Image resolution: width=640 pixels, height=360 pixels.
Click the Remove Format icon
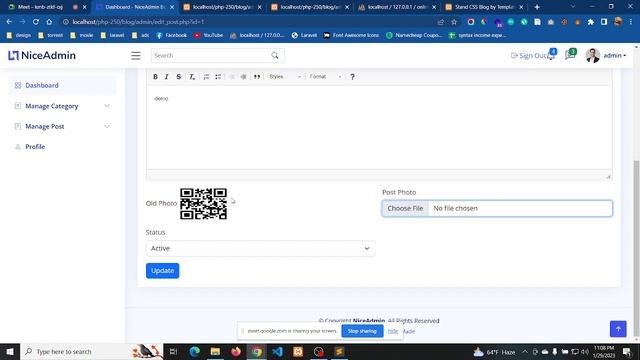coord(192,77)
